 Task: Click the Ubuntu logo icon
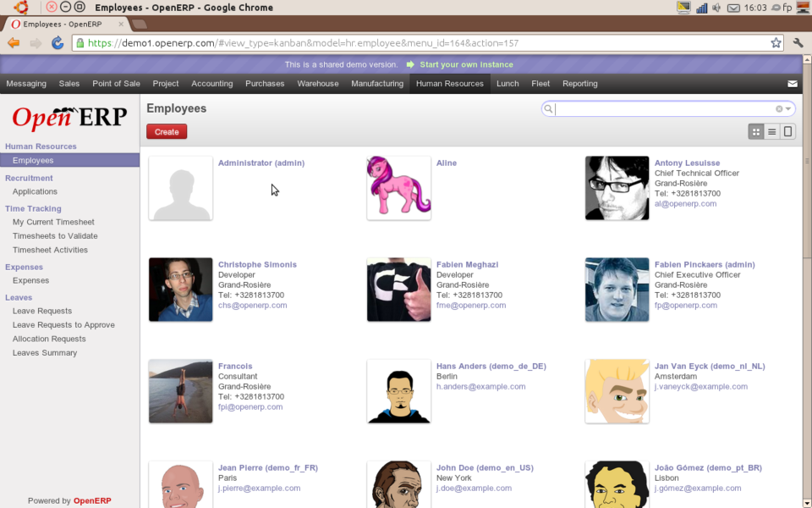point(20,8)
